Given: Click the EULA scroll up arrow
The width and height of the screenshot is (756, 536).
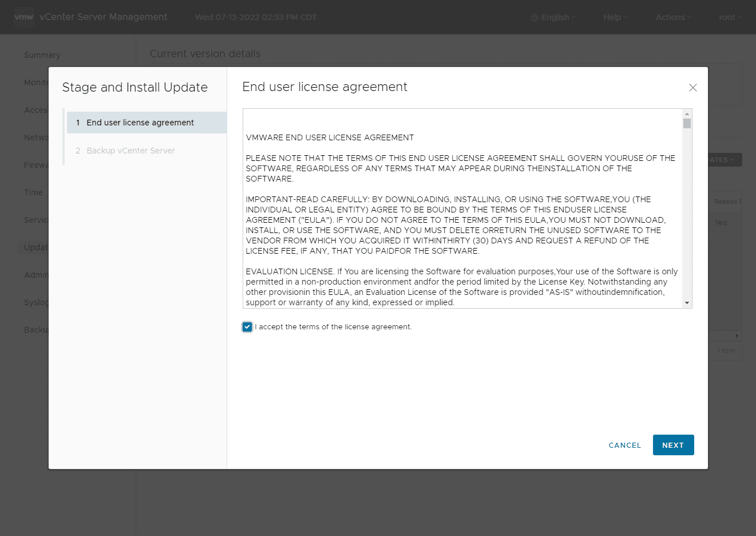Looking at the screenshot, I should (687, 114).
